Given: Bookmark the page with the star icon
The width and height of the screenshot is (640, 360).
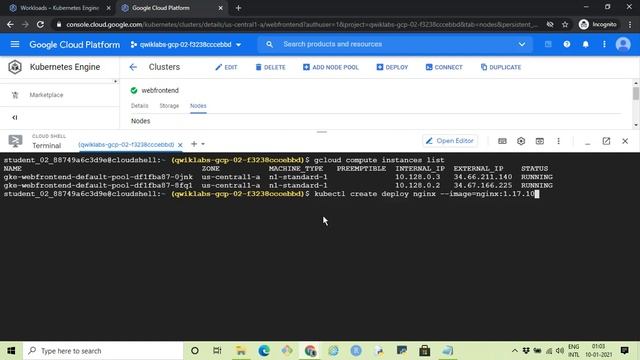Looking at the screenshot, I should pos(565,24).
